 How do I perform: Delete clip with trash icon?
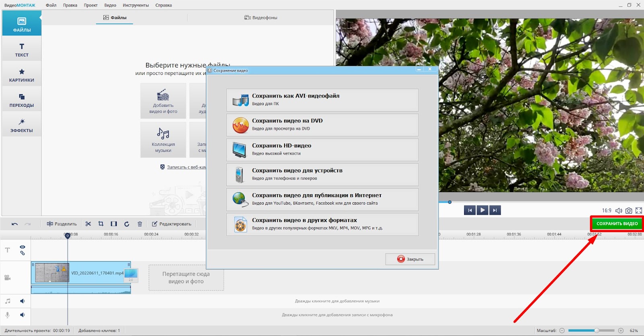tap(140, 224)
